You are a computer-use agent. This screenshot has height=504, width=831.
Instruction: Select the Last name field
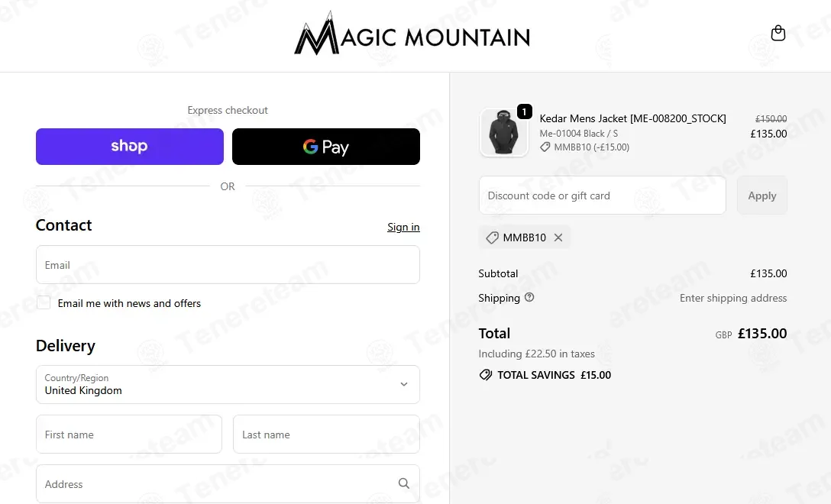coord(326,435)
